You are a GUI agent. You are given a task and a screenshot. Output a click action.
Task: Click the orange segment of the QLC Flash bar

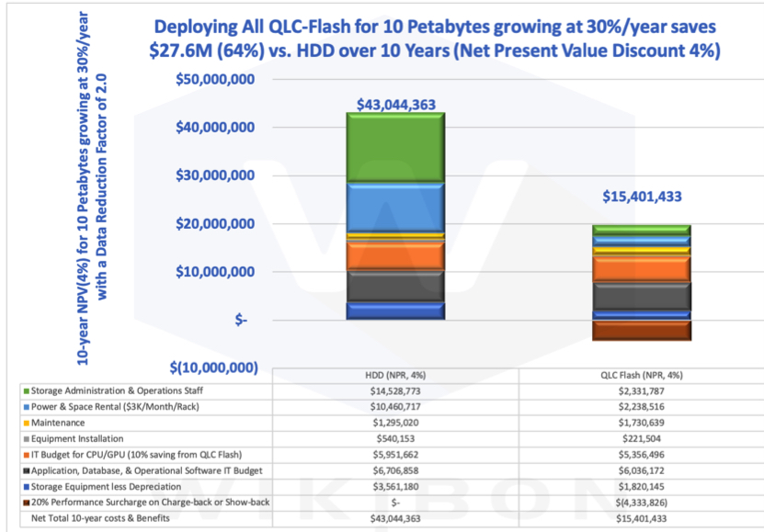[642, 269]
